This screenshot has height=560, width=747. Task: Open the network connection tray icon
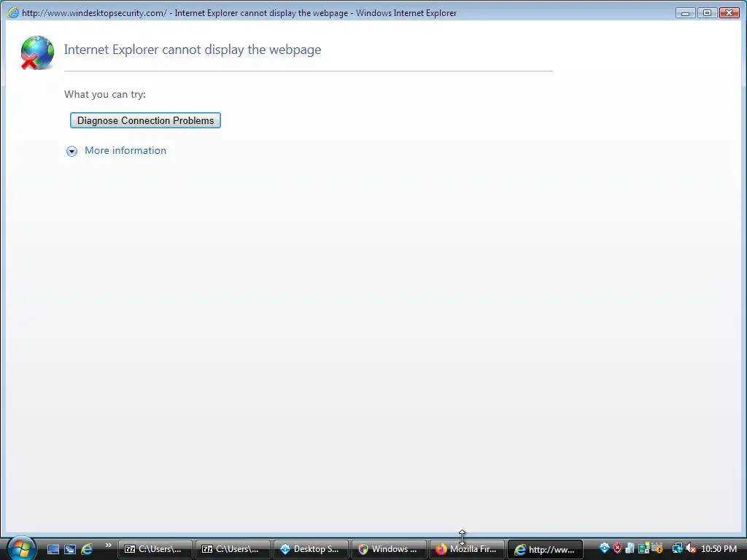pos(677,548)
